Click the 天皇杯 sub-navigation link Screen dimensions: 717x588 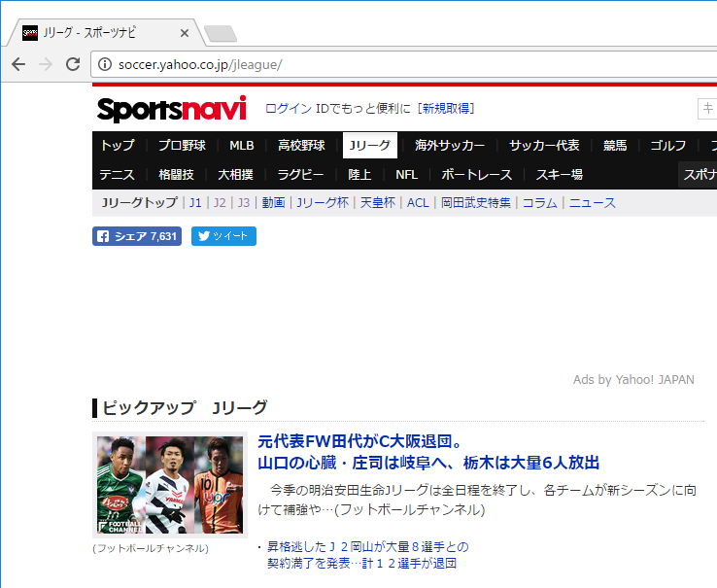point(378,203)
